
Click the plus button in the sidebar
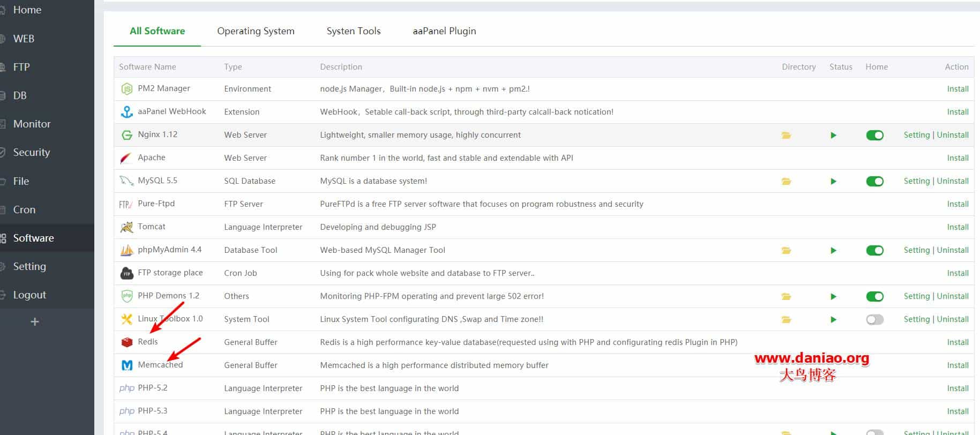(35, 322)
